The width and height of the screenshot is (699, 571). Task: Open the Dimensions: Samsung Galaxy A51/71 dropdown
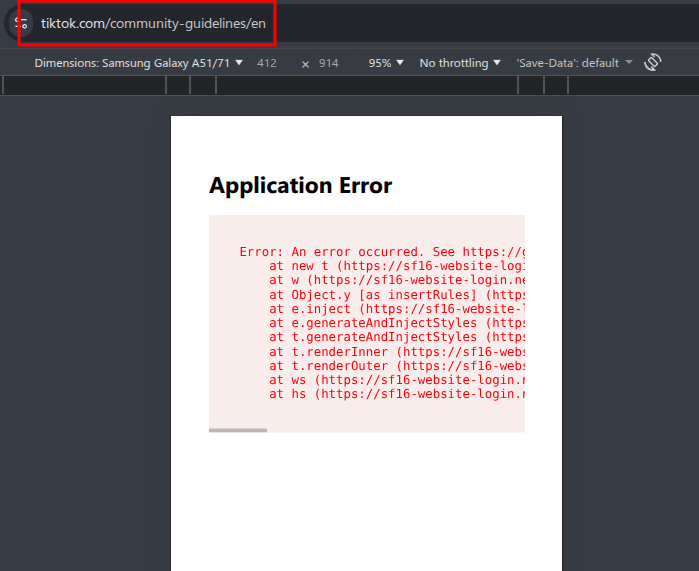(x=139, y=63)
